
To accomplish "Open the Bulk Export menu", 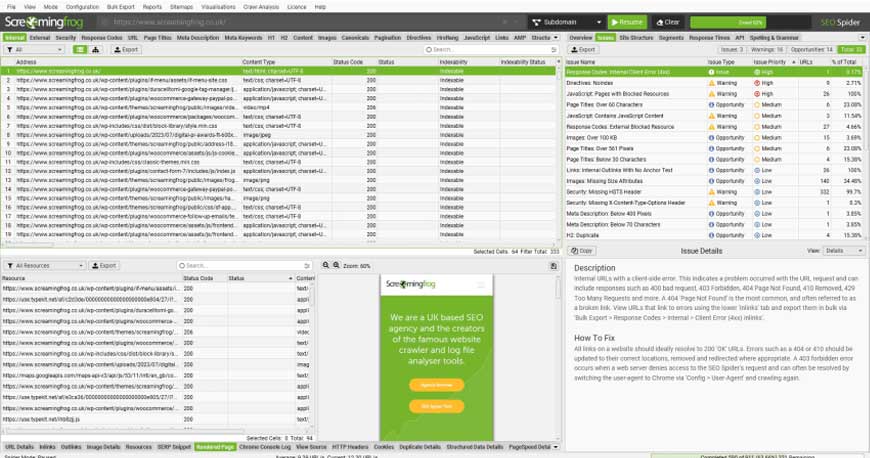I will [120, 7].
